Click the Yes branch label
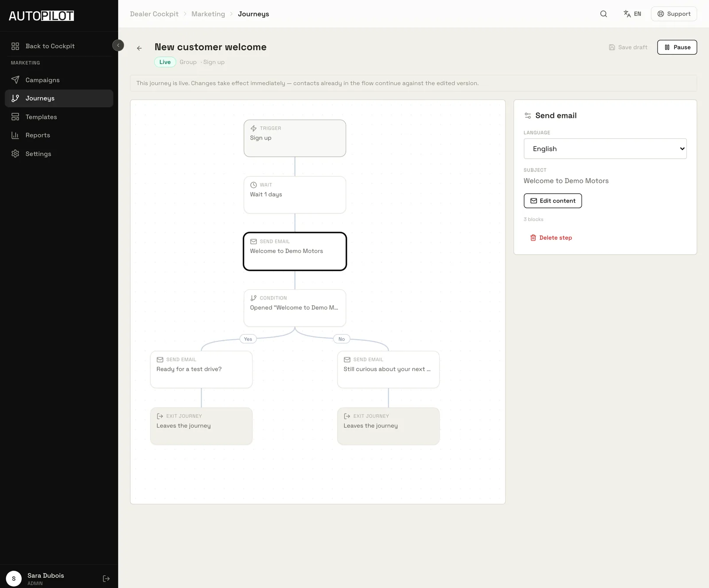This screenshot has width=709, height=588. click(x=248, y=339)
